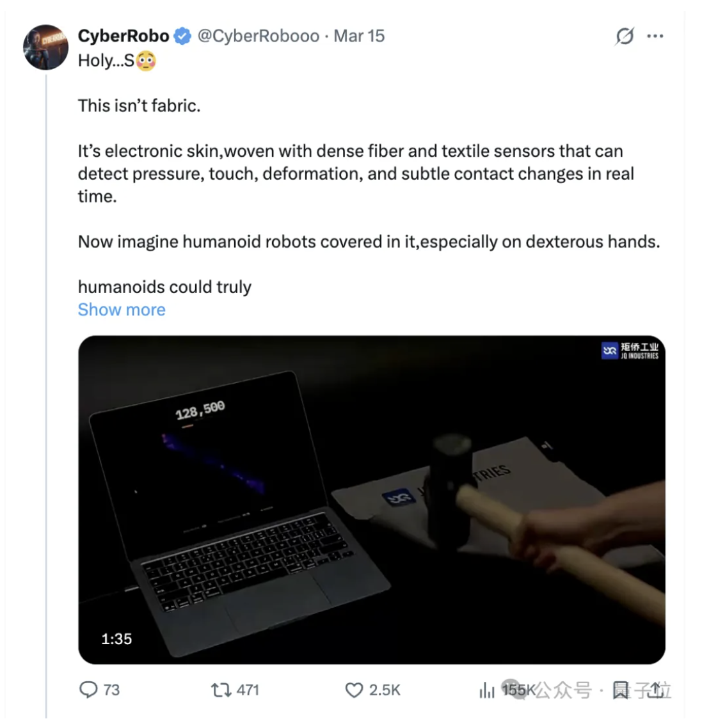
Task: Click the share upload icon
Action: [654, 690]
